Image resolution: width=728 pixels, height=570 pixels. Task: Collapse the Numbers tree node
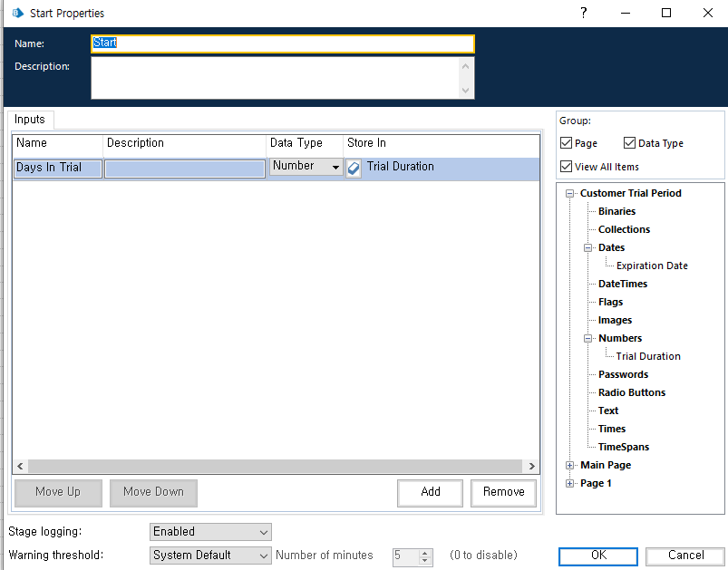[x=587, y=338]
